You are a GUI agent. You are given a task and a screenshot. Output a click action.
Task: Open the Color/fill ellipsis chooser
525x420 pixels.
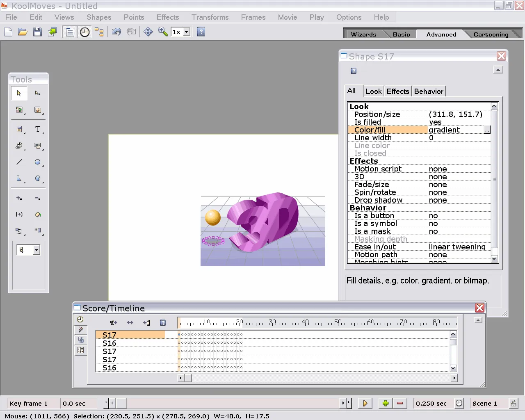(x=487, y=130)
